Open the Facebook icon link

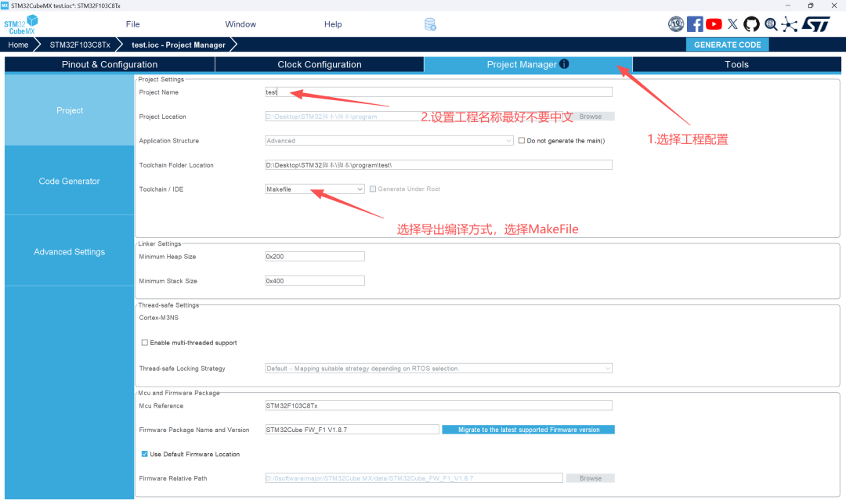[695, 24]
